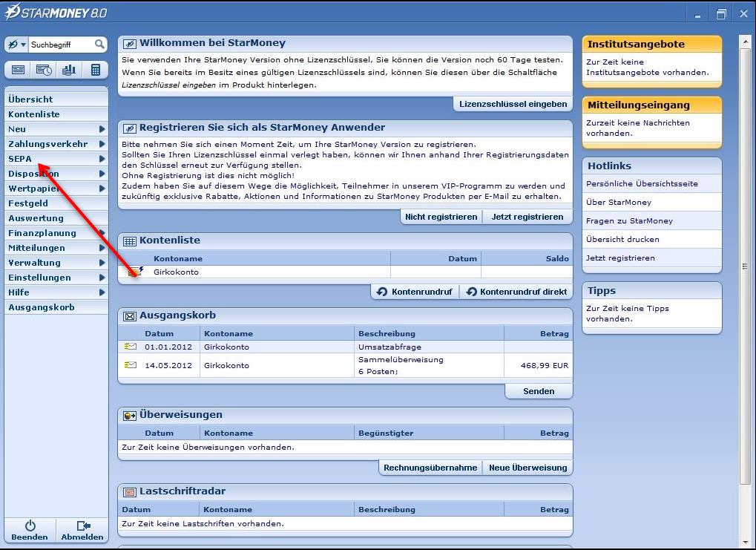Click the Girkokonto account icon in Kontenliste
Viewport: 756px width, 550px height.
(135, 272)
